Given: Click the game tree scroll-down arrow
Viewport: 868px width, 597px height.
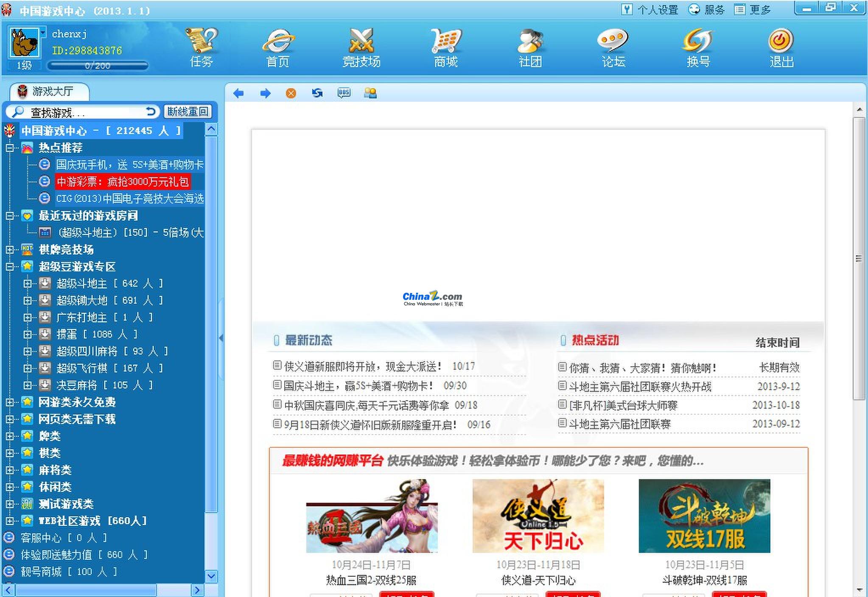Looking at the screenshot, I should [x=211, y=576].
